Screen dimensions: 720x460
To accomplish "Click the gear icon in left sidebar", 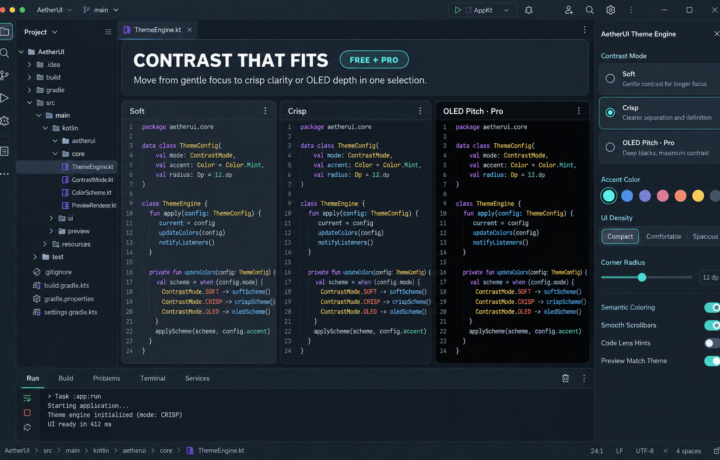I will 5,121.
